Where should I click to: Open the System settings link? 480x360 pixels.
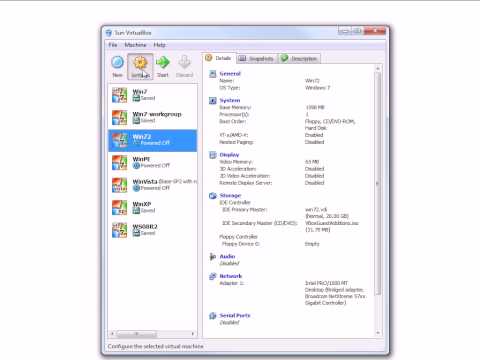pos(230,100)
